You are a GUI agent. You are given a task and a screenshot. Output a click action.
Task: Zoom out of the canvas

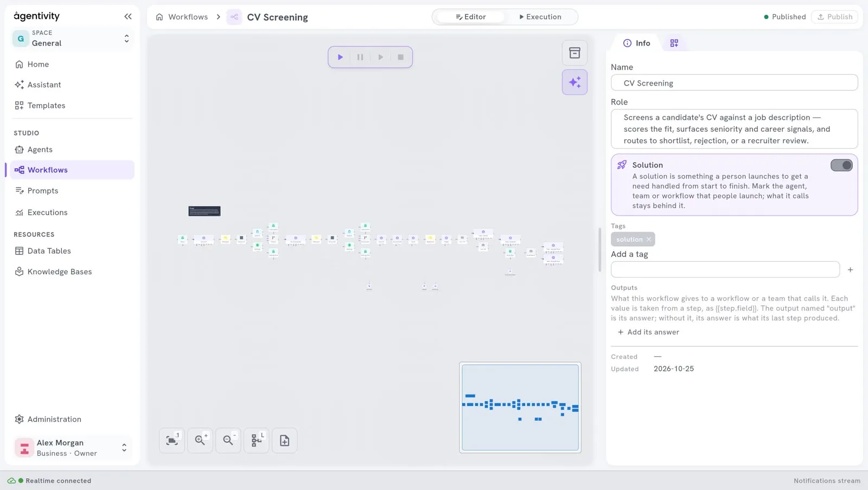tap(228, 441)
